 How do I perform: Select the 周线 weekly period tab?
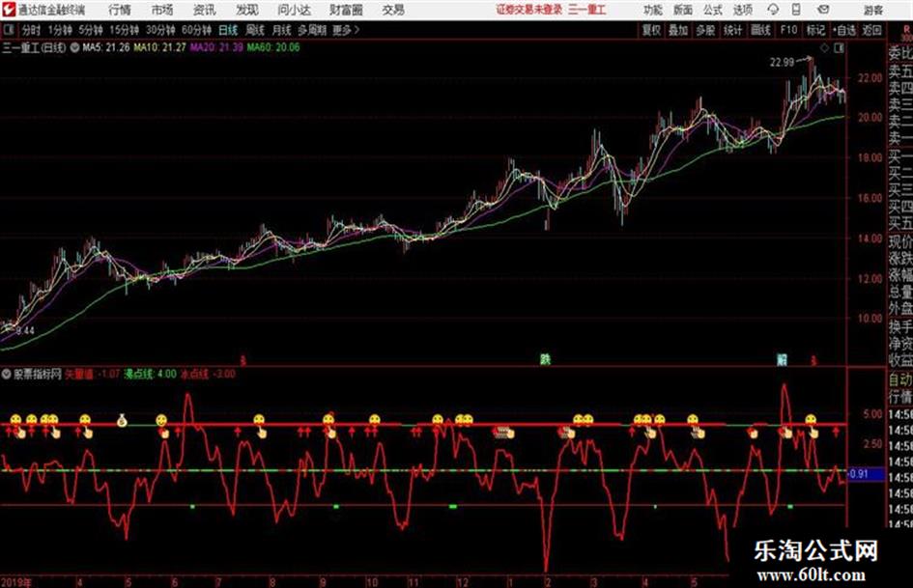[255, 30]
